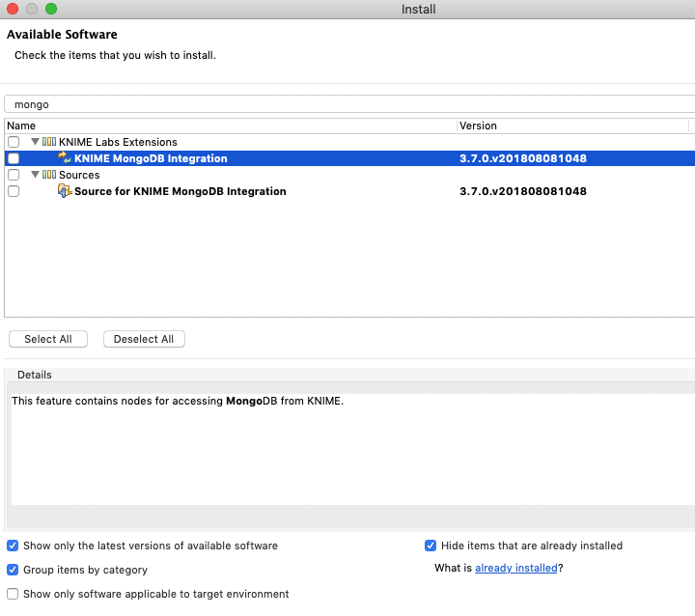Collapse the Sources tree node
Screen dimensions: 695x616
coord(35,175)
